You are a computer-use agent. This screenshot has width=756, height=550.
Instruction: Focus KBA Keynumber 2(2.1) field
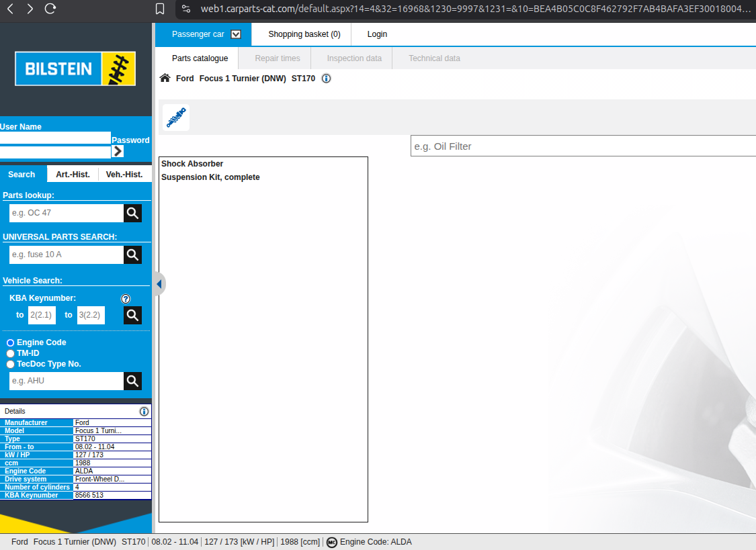[42, 315]
